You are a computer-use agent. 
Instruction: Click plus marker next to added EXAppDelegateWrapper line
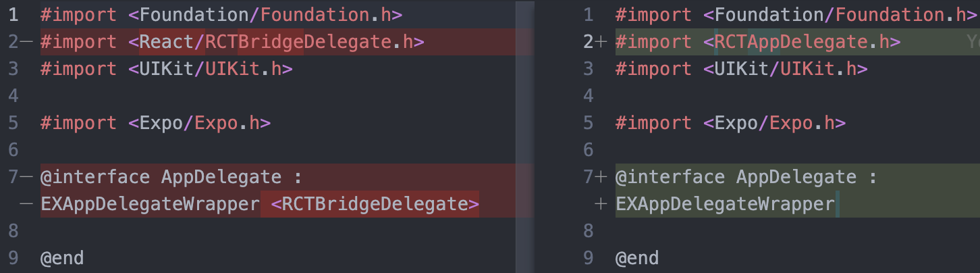602,204
